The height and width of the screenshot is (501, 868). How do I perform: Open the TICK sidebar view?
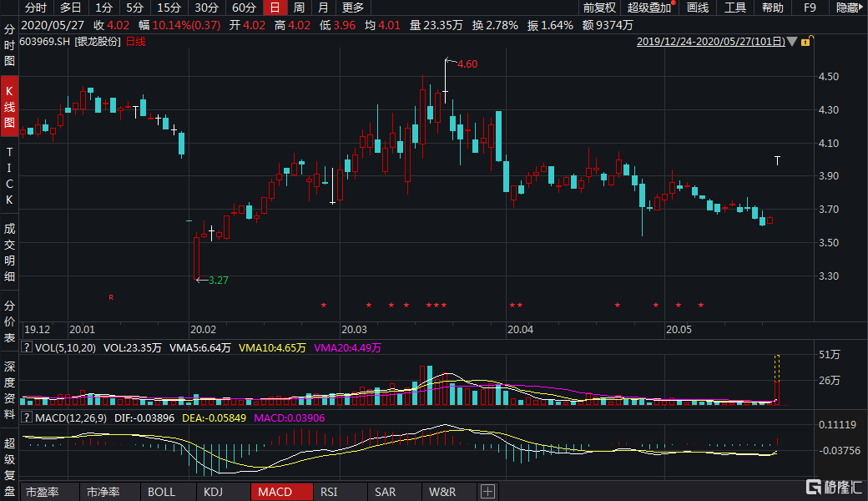tap(9, 175)
